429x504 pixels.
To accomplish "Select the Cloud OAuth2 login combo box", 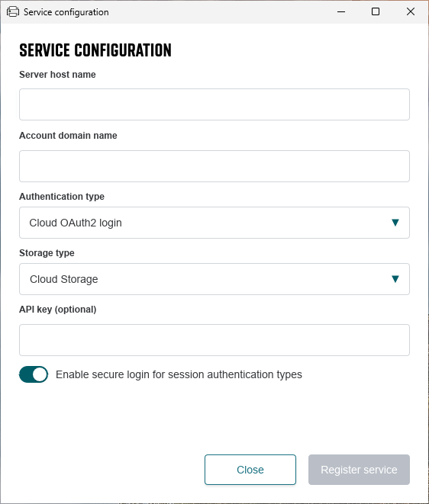I will tap(214, 223).
